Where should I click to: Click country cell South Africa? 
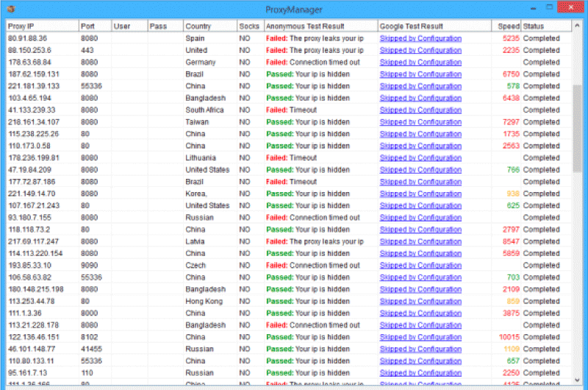204,110
